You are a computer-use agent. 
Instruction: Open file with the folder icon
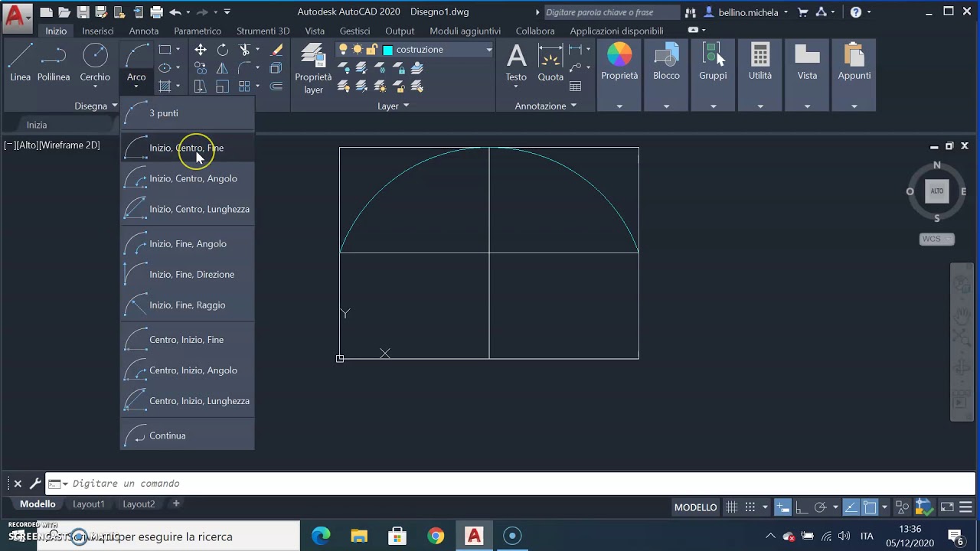(x=64, y=12)
